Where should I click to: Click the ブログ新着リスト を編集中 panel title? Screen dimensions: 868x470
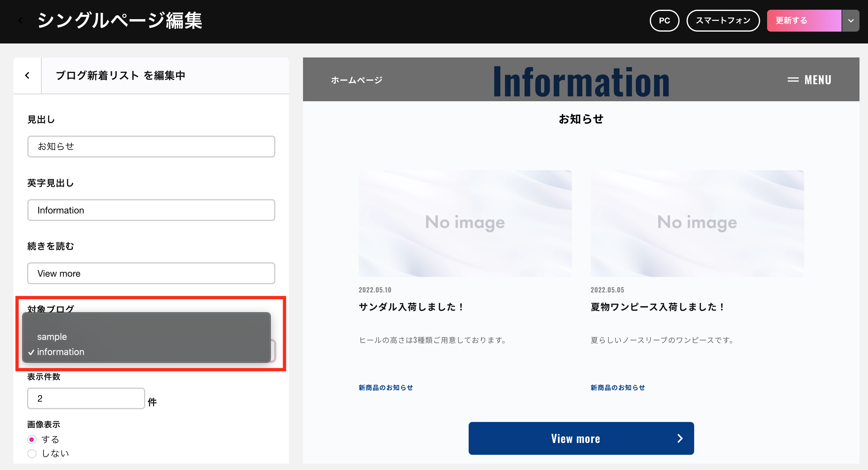[120, 75]
